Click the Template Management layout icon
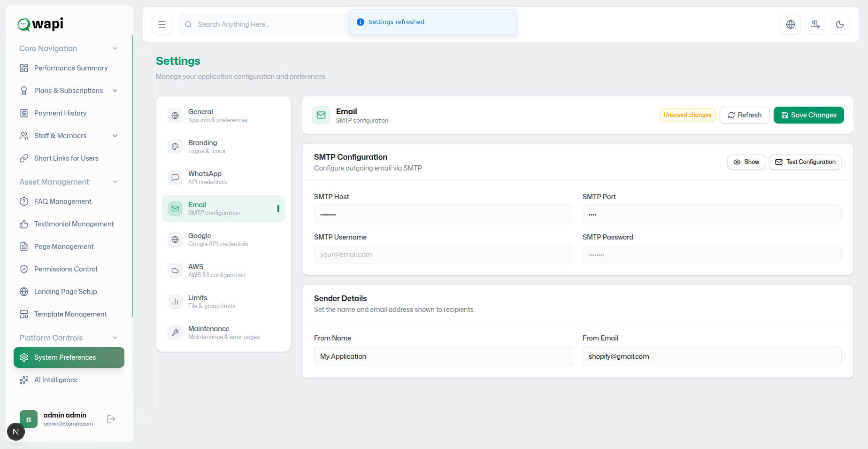 pos(24,314)
